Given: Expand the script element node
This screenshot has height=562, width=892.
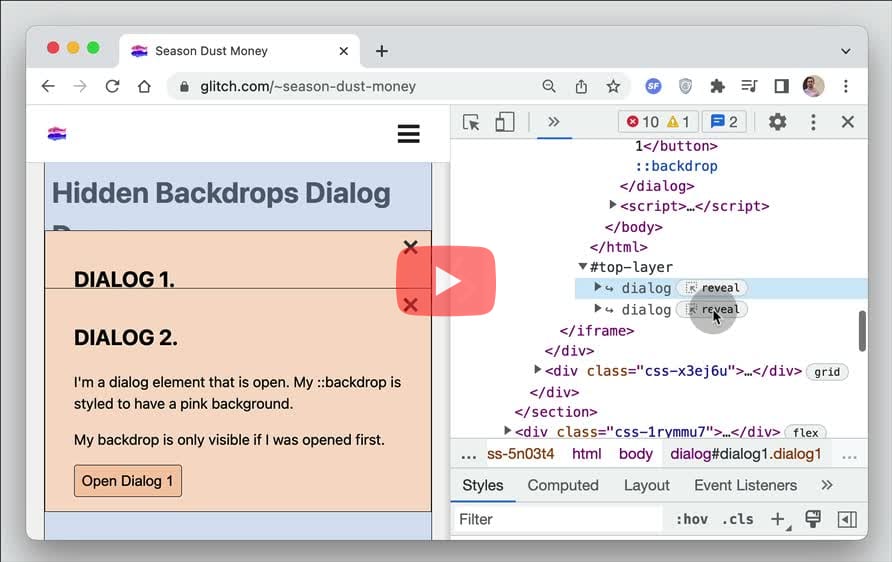Looking at the screenshot, I should click(x=613, y=204).
